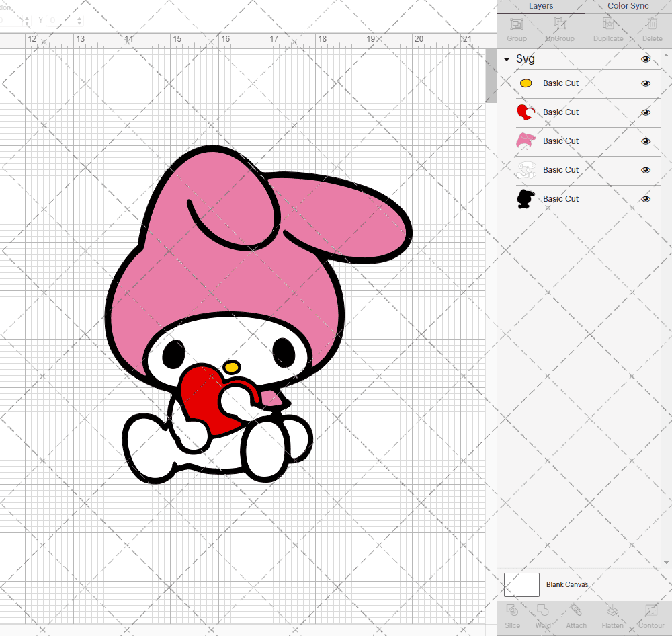The height and width of the screenshot is (636, 672).
Task: Select the black silhouette layer thumbnail
Action: 526,198
